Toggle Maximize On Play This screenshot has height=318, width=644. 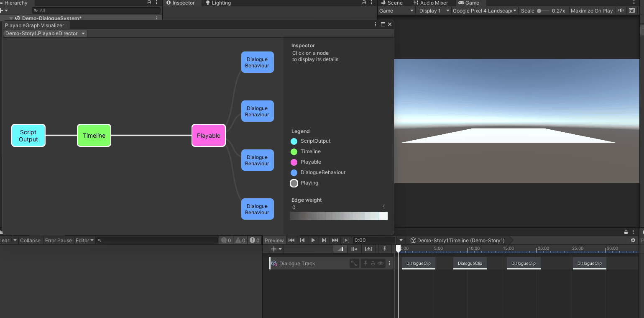(591, 11)
